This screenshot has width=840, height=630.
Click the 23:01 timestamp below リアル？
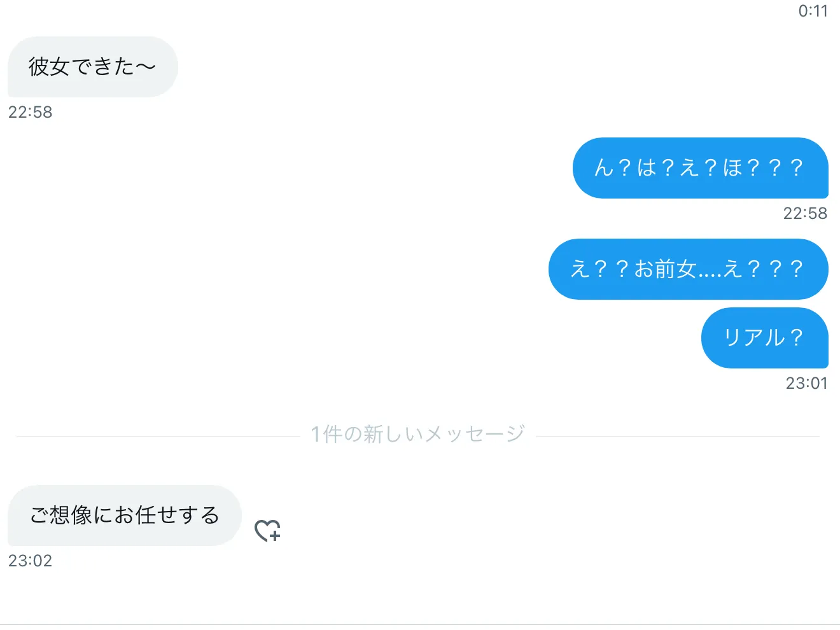pyautogui.click(x=806, y=384)
